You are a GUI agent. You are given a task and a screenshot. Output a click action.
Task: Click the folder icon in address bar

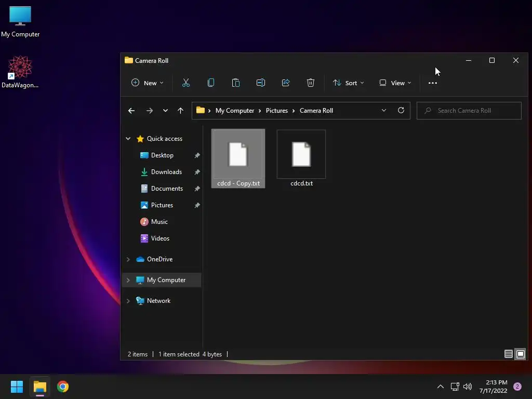pos(200,110)
